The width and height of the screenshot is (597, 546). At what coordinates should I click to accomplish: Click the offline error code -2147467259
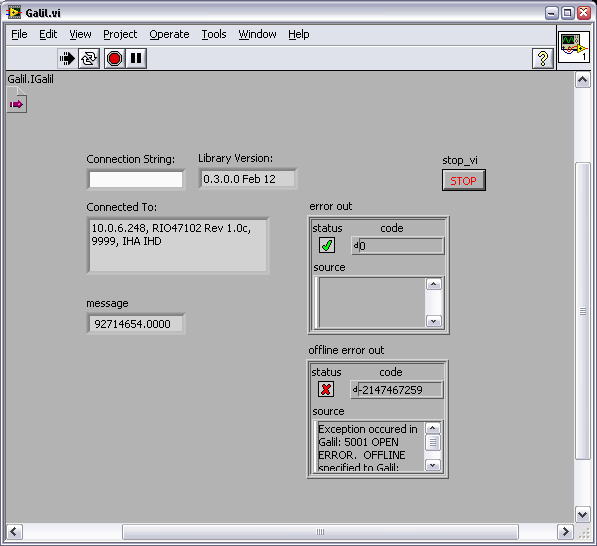coord(401,390)
